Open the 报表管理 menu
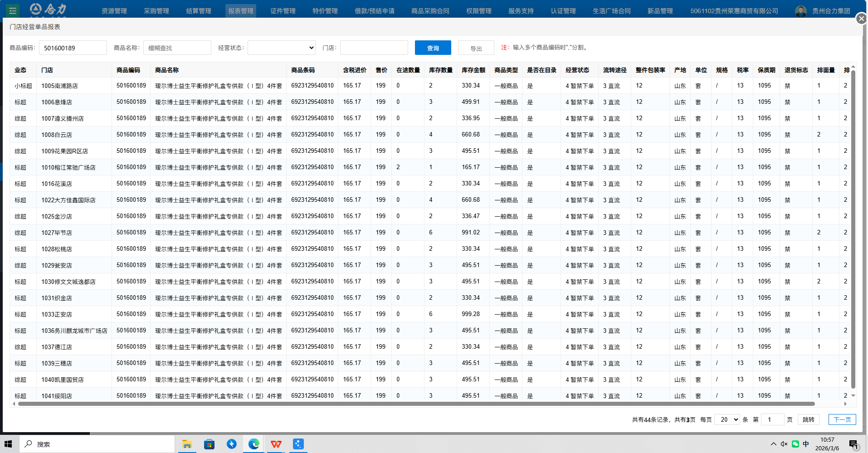The image size is (868, 453). pos(240,11)
